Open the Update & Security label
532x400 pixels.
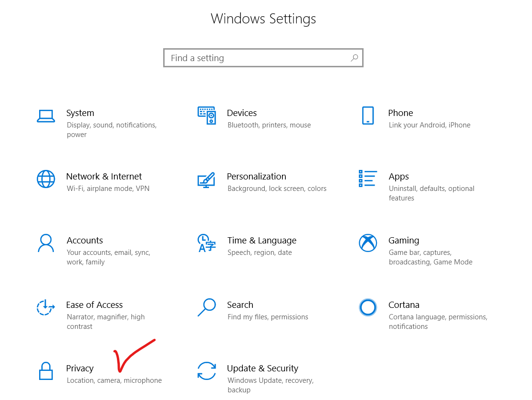[x=262, y=368]
